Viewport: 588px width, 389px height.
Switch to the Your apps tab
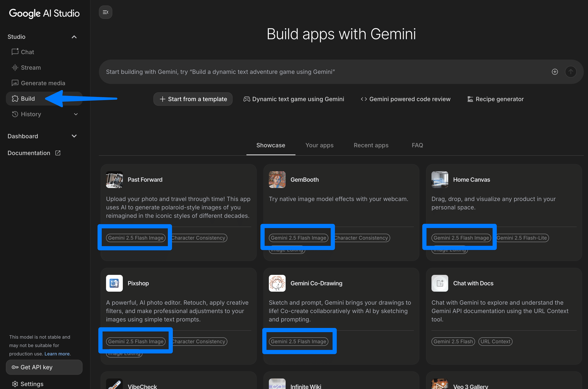319,145
